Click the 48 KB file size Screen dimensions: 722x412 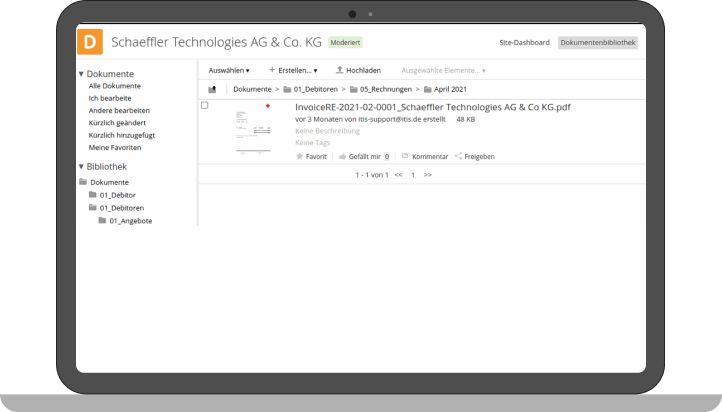[466, 119]
